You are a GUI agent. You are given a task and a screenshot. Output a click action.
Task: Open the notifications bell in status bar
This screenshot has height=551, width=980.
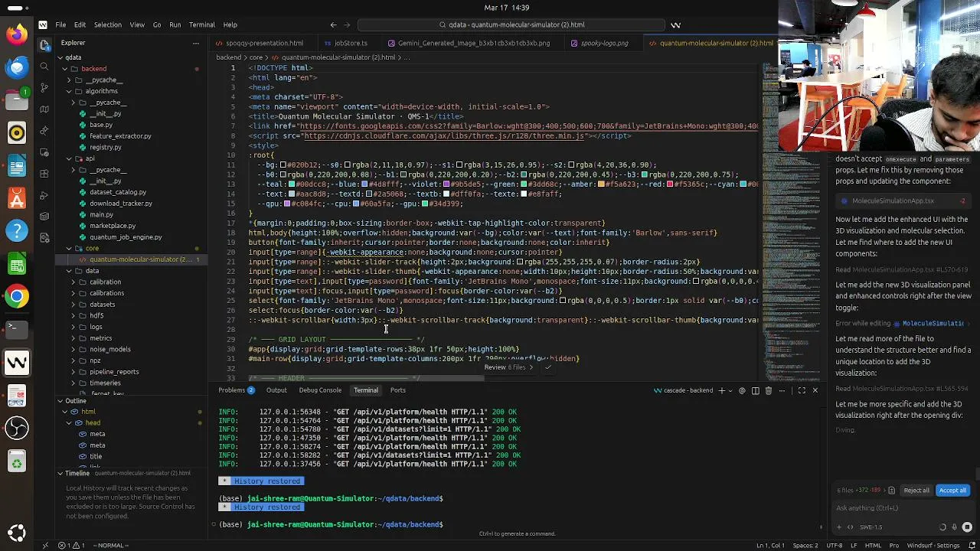971,545
